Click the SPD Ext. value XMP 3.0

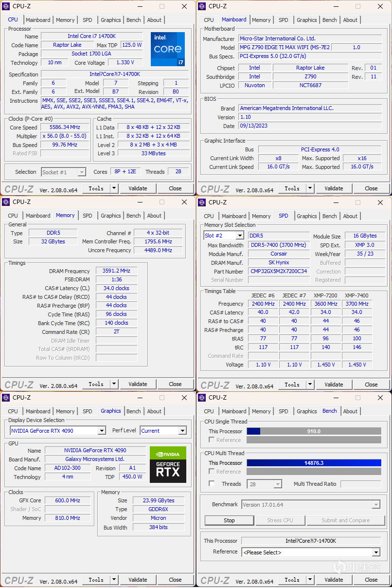pyautogui.click(x=364, y=245)
